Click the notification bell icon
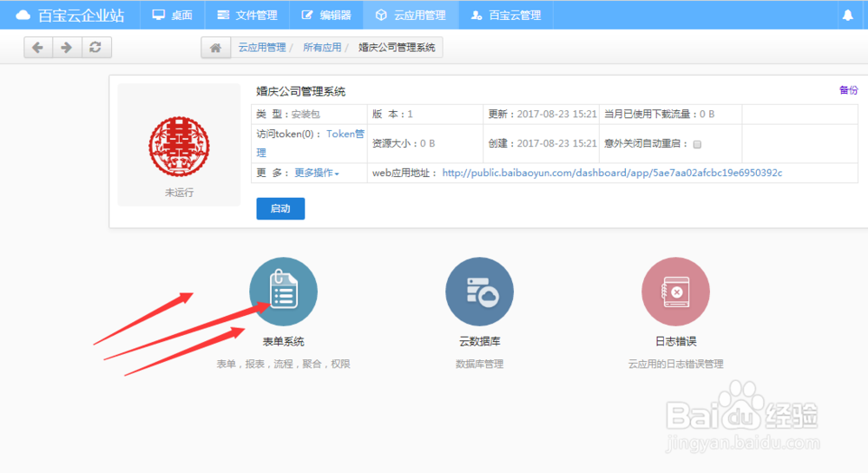This screenshot has height=473, width=868. pyautogui.click(x=847, y=15)
